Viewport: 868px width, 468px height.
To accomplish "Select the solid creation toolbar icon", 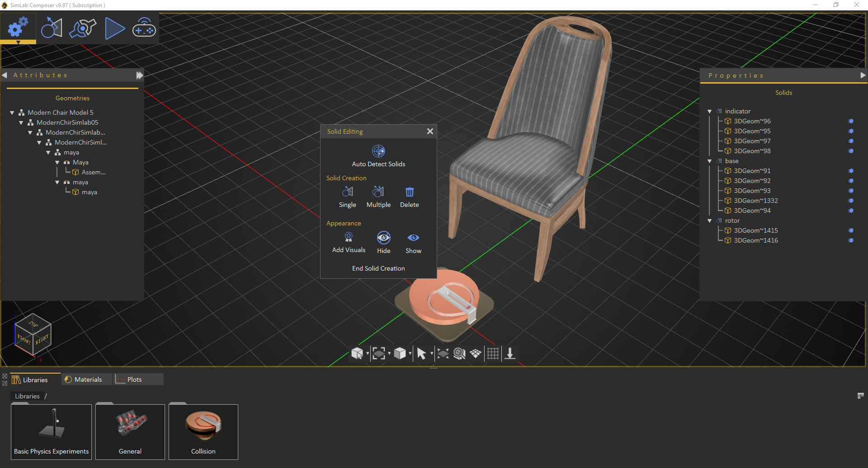I will 52,28.
